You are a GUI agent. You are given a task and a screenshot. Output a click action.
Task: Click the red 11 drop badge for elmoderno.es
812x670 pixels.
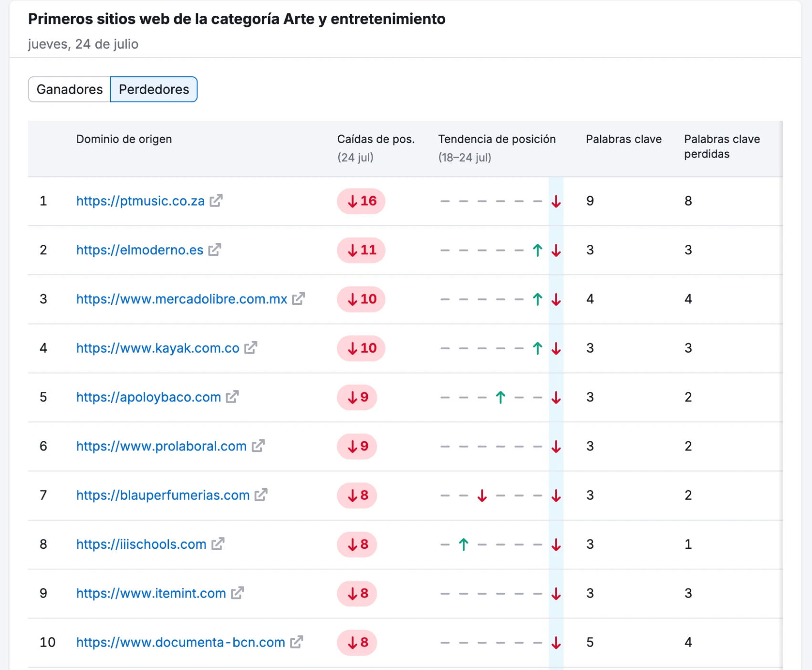(361, 250)
